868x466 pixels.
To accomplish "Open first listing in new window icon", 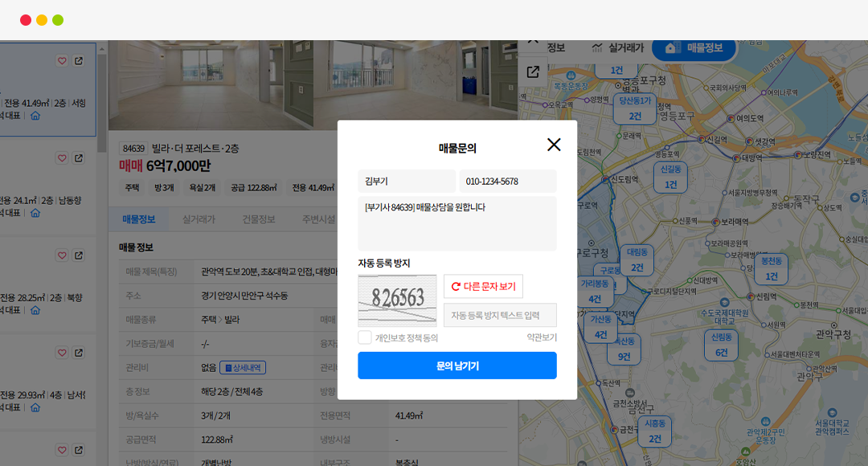I will [x=79, y=61].
